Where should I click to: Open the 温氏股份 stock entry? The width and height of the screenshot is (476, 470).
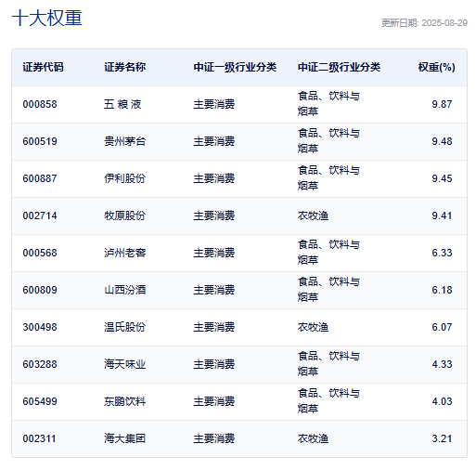(124, 327)
